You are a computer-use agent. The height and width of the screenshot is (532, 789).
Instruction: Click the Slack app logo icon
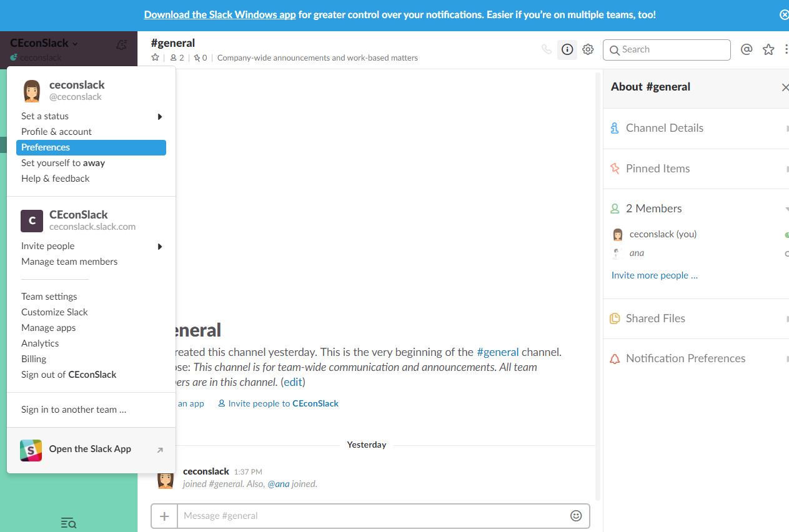(31, 450)
